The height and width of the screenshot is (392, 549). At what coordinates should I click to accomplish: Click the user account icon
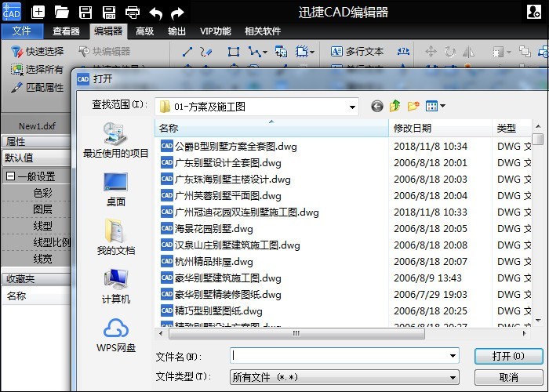(534, 11)
